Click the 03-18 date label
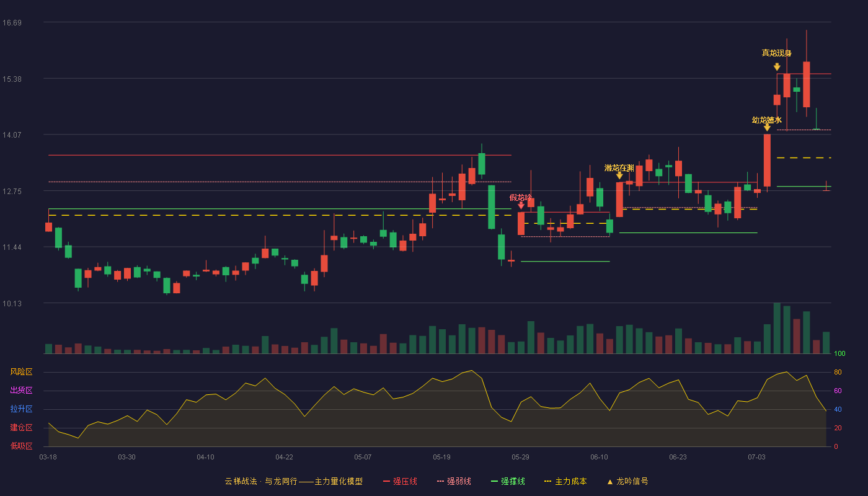The width and height of the screenshot is (868, 496). pyautogui.click(x=48, y=457)
